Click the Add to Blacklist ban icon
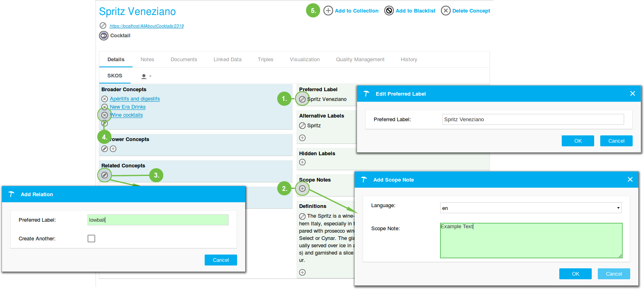Viewport: 644px width, 289px height. tap(389, 11)
